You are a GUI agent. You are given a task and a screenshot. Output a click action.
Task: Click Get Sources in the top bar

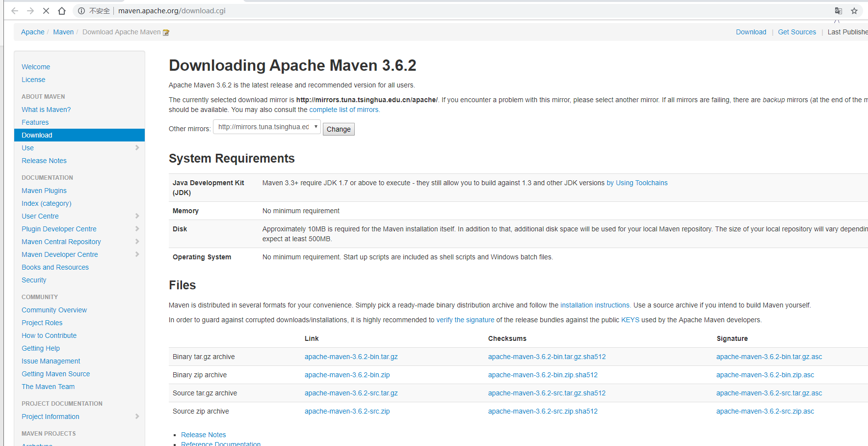[797, 32]
